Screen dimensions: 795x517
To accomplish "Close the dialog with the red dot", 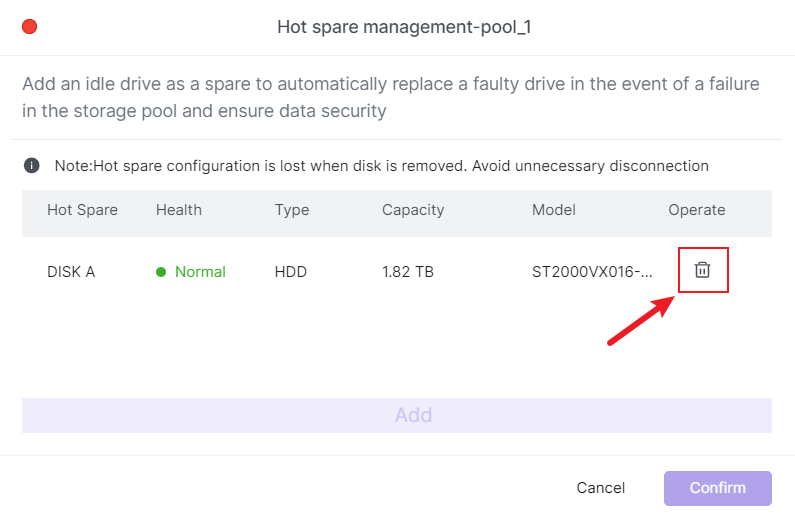I will pyautogui.click(x=29, y=27).
